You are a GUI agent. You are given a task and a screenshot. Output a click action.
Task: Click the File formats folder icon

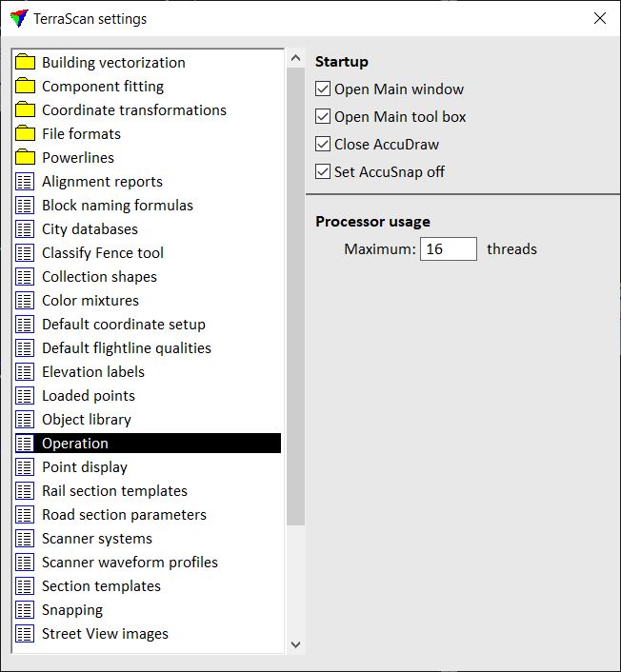[x=26, y=134]
